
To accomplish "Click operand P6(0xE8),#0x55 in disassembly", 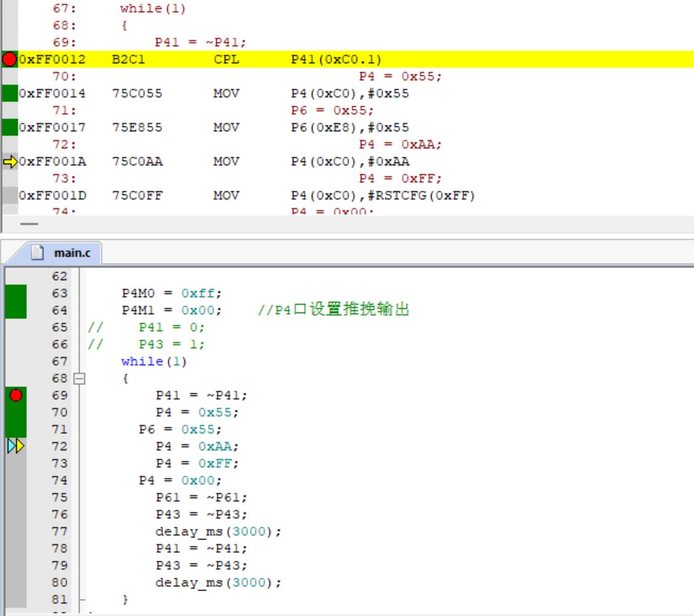I will [349, 128].
